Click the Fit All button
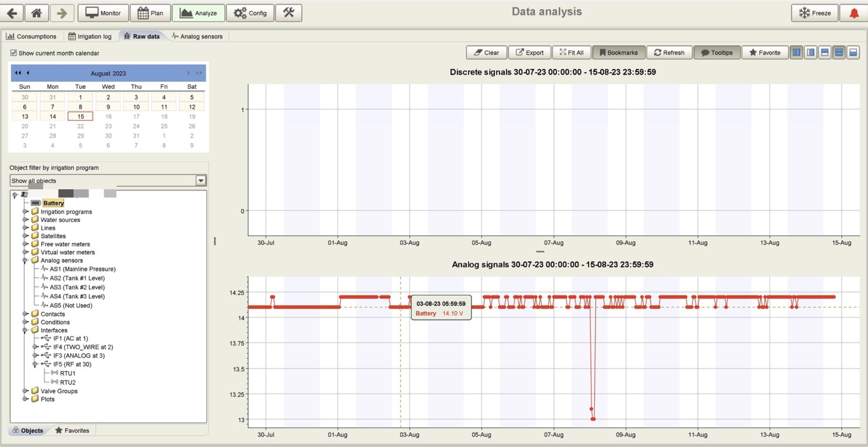Screen dimensions: 868x447 (571, 53)
